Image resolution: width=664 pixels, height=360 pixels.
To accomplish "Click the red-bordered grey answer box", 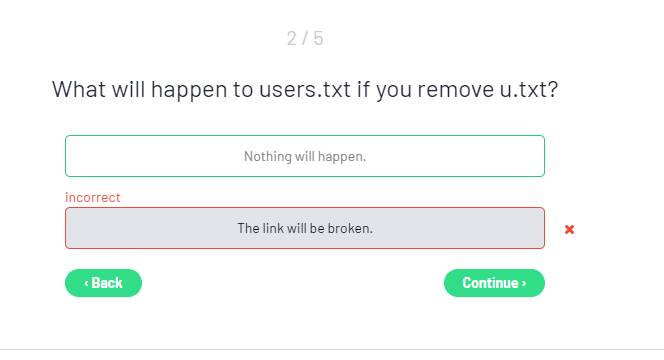I will point(305,228).
